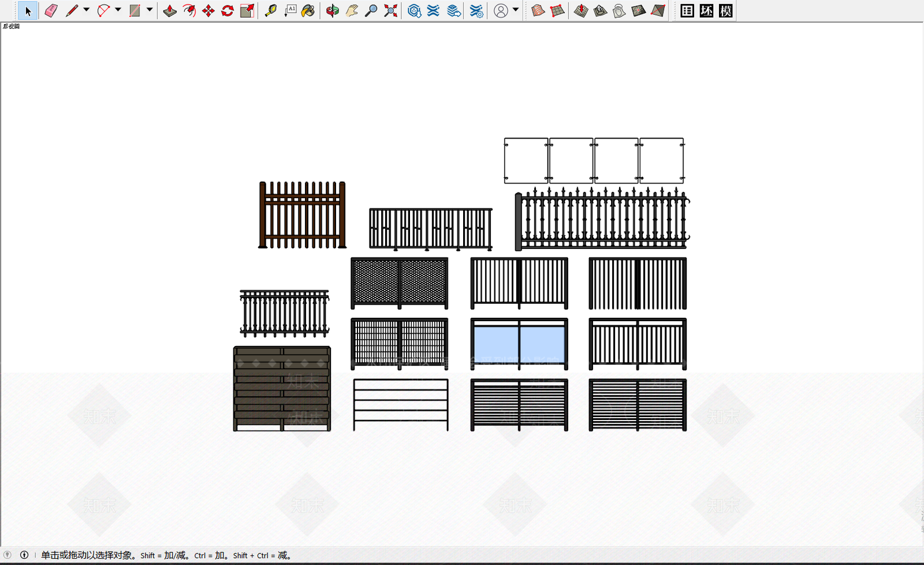The width and height of the screenshot is (924, 565).
Task: Activate the Sandbox Smoove tool
Action: coord(581,10)
